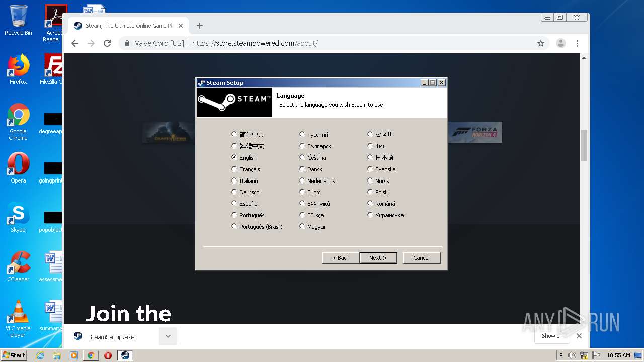This screenshot has width=644, height=362.
Task: Open the Windows Start menu
Action: [x=14, y=355]
